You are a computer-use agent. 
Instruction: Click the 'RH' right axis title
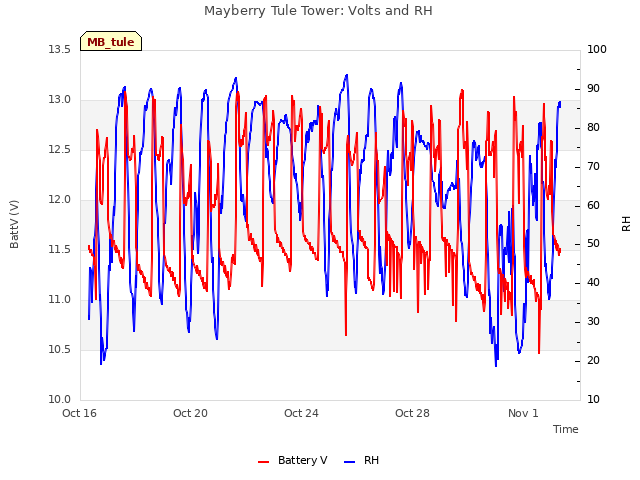coord(626,224)
